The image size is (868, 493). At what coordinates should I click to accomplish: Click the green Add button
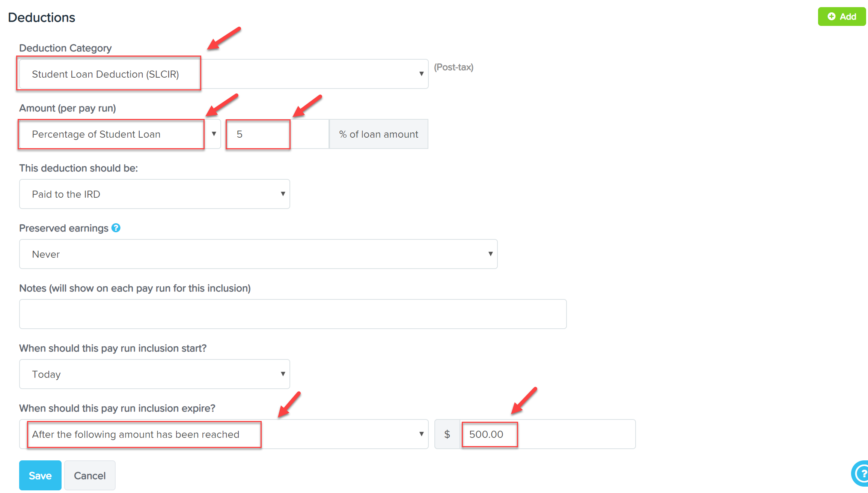pos(842,17)
